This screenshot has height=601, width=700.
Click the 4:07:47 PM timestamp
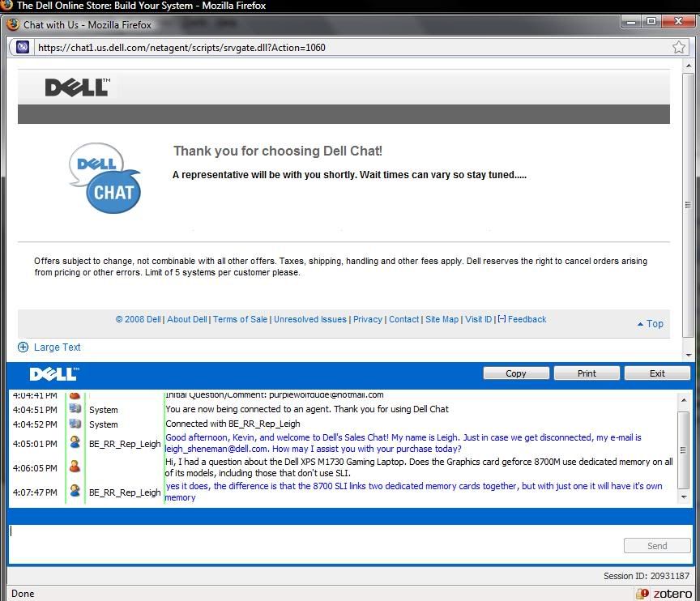(35, 492)
